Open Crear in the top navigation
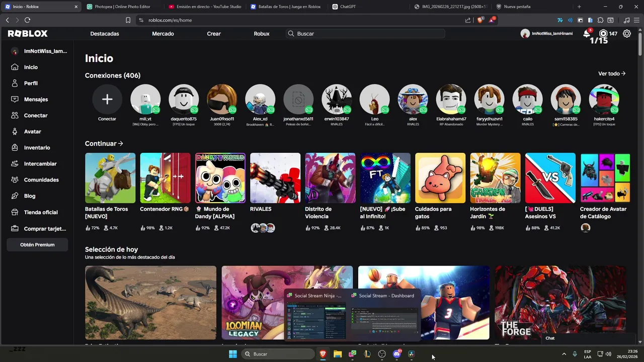 pos(214,34)
